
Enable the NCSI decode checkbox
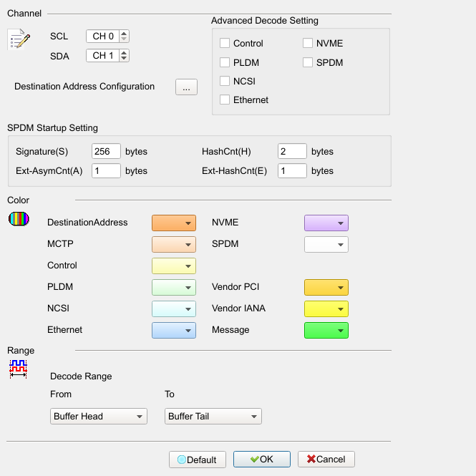click(x=225, y=81)
